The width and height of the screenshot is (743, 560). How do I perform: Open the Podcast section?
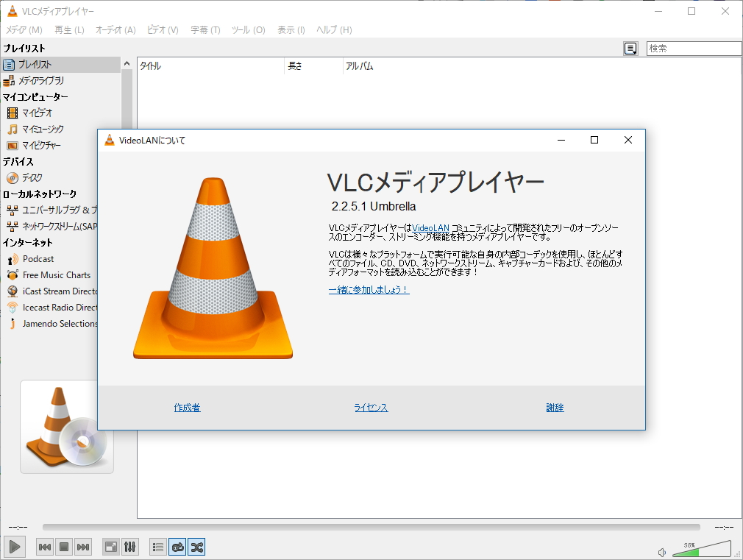coord(38,258)
